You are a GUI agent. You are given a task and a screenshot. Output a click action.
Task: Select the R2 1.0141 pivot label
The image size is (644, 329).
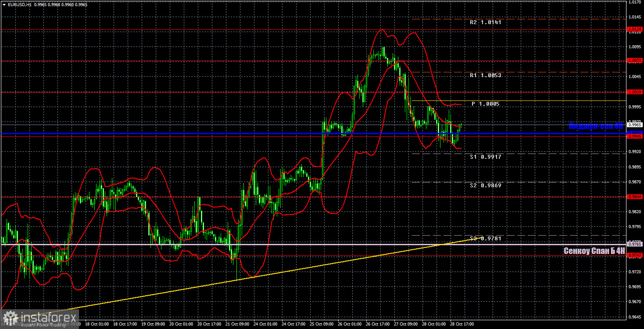[486, 22]
